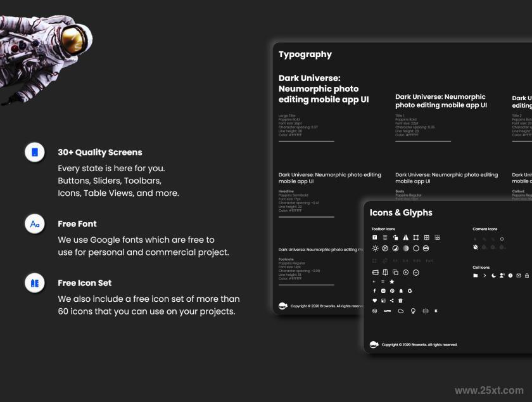Select the folder icon under Cell Icons
The image size is (532, 402).
[476, 276]
